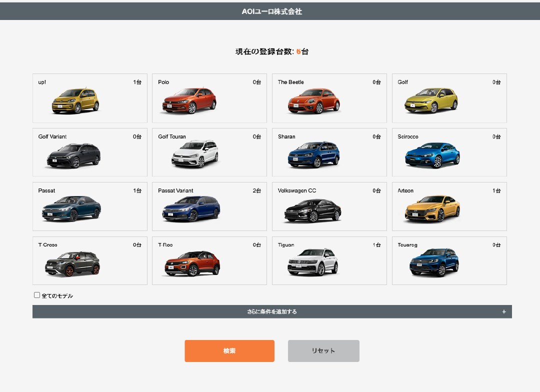540x392 pixels.
Task: Click the Scirocco model name label
Action: click(408, 136)
